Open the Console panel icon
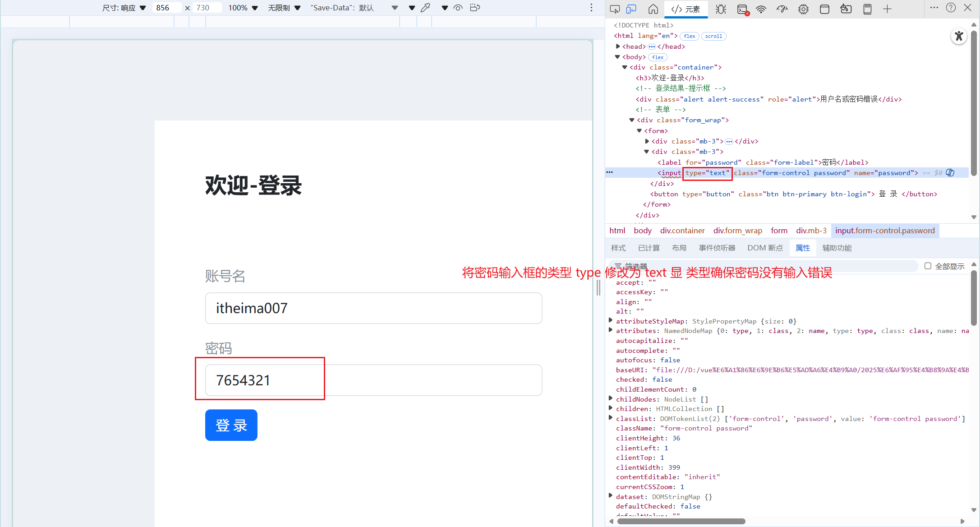 click(742, 9)
